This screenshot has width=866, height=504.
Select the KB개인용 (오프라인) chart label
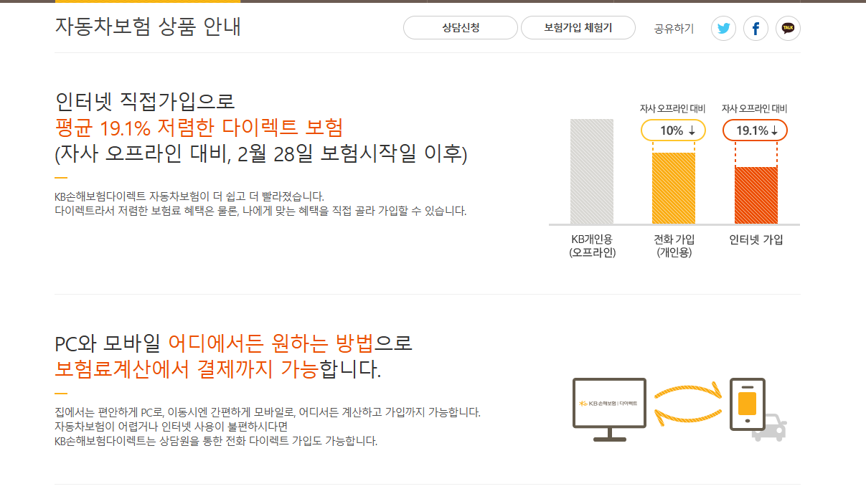pyautogui.click(x=592, y=246)
